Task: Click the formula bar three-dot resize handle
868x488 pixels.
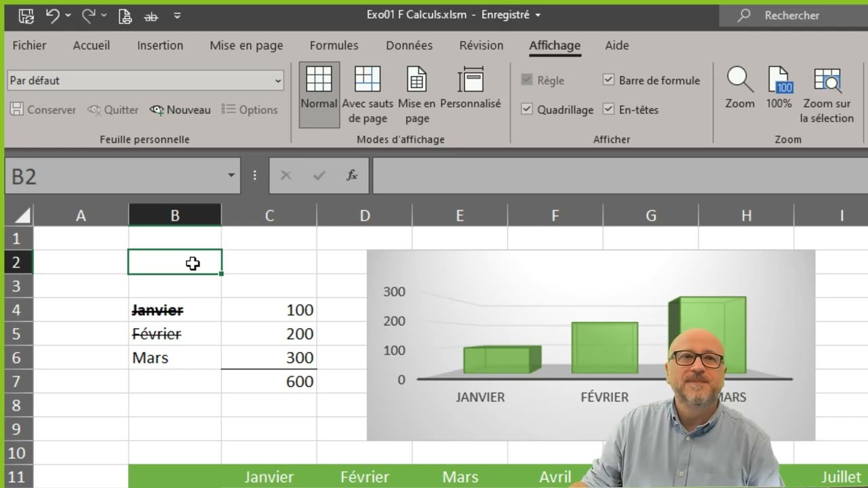Action: [255, 176]
